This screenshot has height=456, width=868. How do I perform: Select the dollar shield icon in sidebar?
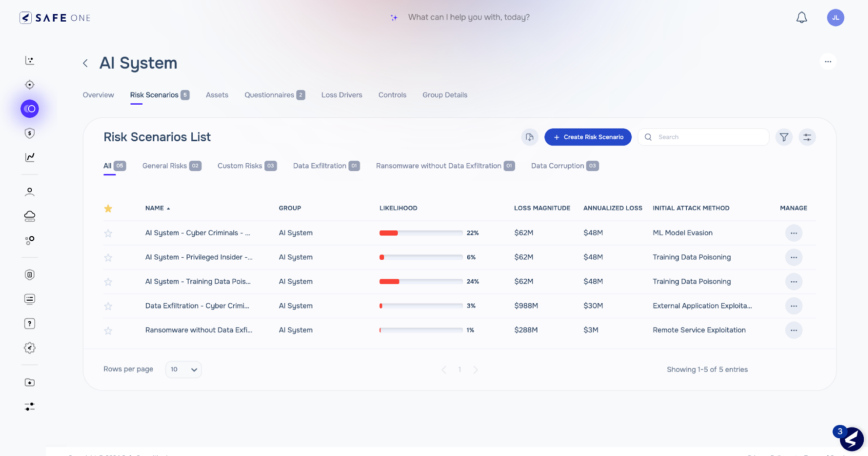coord(29,133)
